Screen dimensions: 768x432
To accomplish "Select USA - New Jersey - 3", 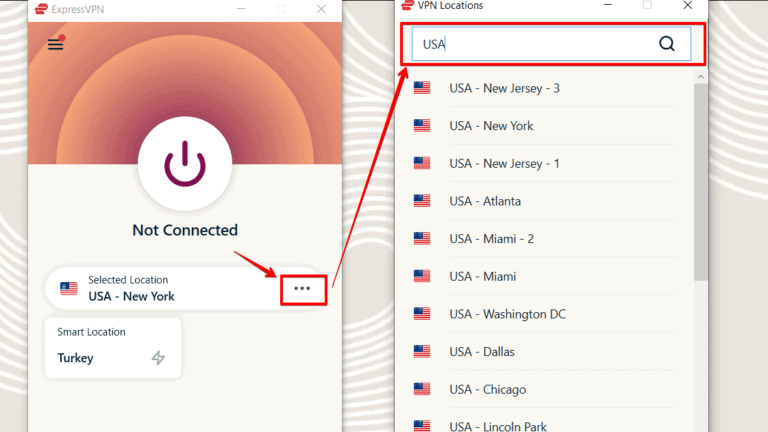I will pyautogui.click(x=504, y=88).
